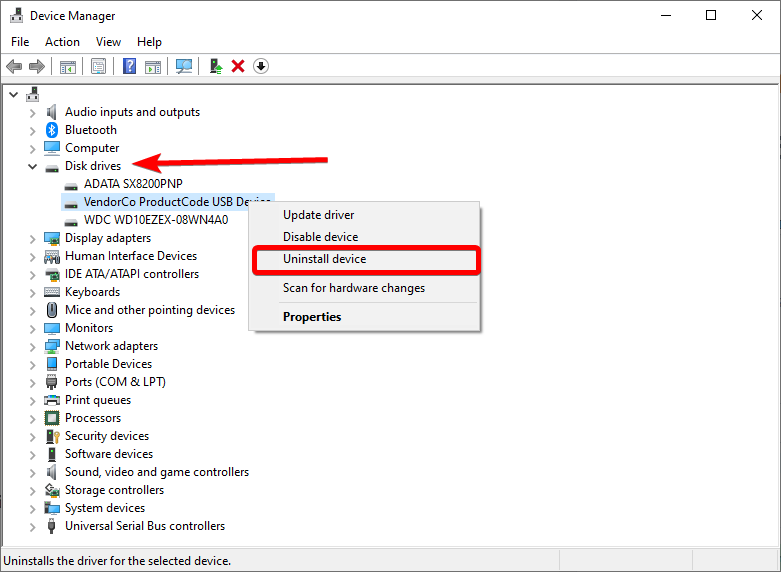
Task: Expand the Computer category
Action: point(32,148)
